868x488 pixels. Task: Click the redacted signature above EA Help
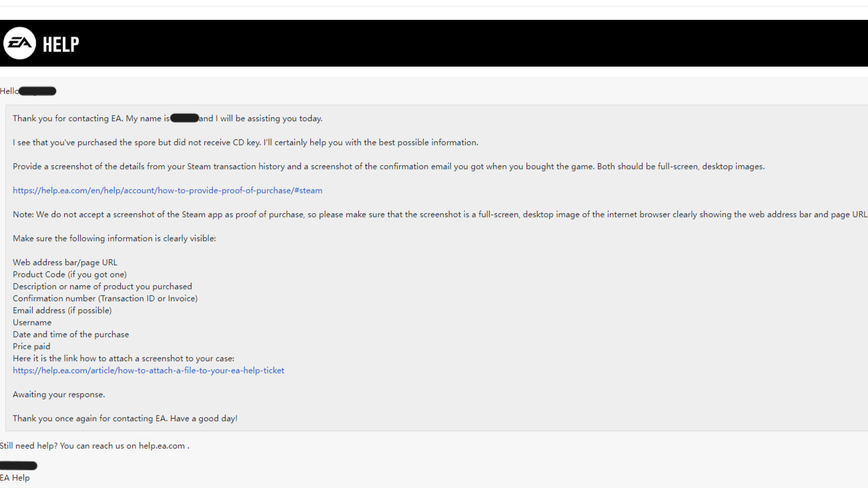pyautogui.click(x=19, y=465)
